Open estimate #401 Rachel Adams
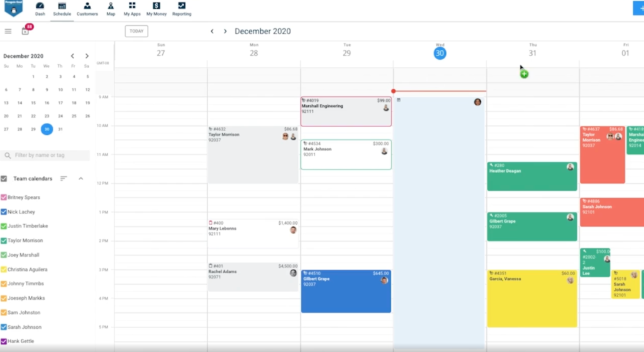The width and height of the screenshot is (644, 352). point(253,277)
